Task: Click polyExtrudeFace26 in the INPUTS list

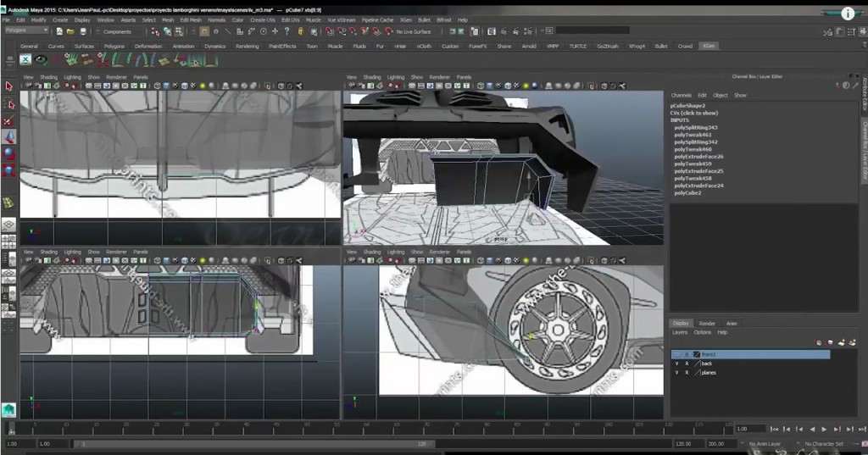Action: tap(698, 157)
